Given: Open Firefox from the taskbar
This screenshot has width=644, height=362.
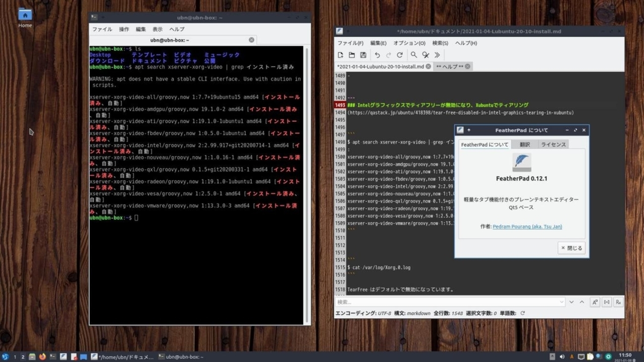Looking at the screenshot, I should click(x=42, y=357).
